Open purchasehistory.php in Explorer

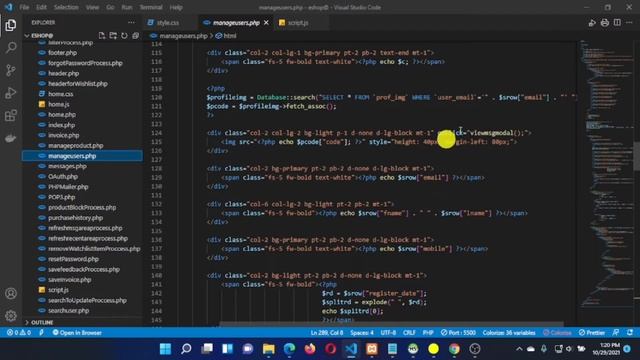click(x=76, y=218)
